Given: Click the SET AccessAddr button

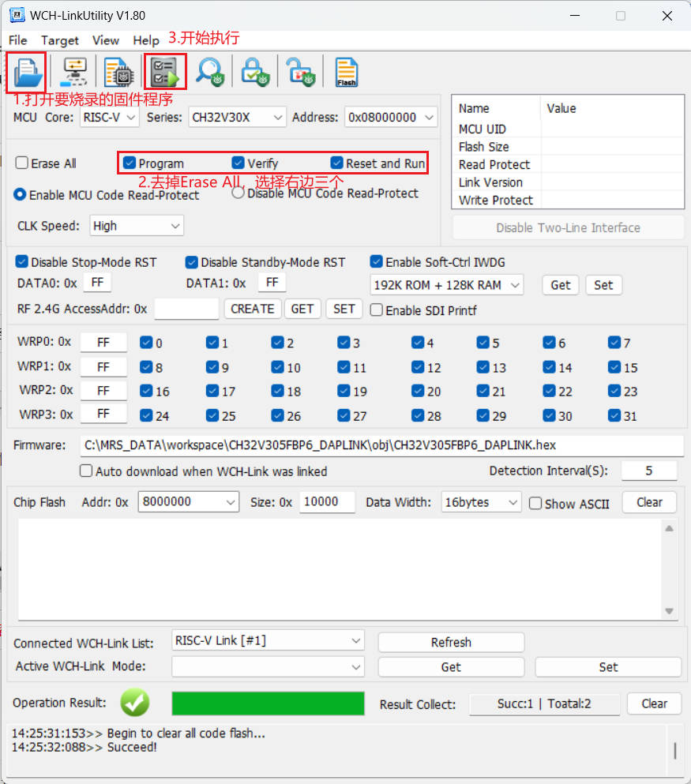Looking at the screenshot, I should point(344,309).
